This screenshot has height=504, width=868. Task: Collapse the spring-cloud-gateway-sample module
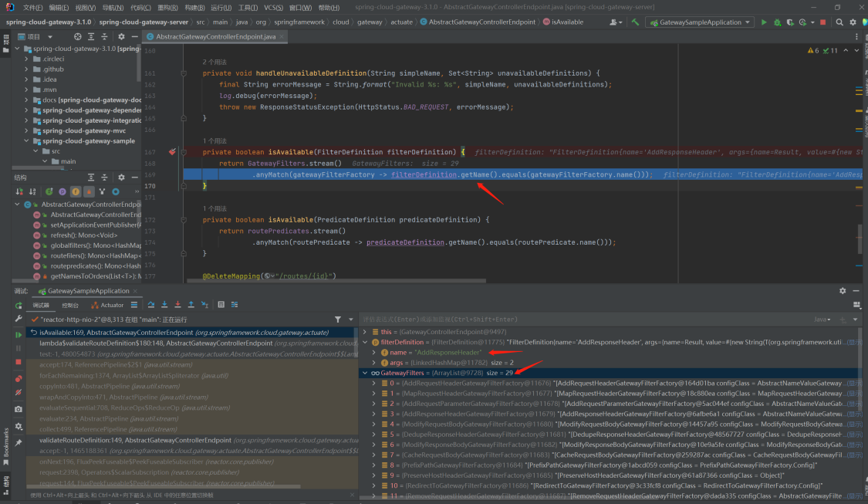pos(26,140)
